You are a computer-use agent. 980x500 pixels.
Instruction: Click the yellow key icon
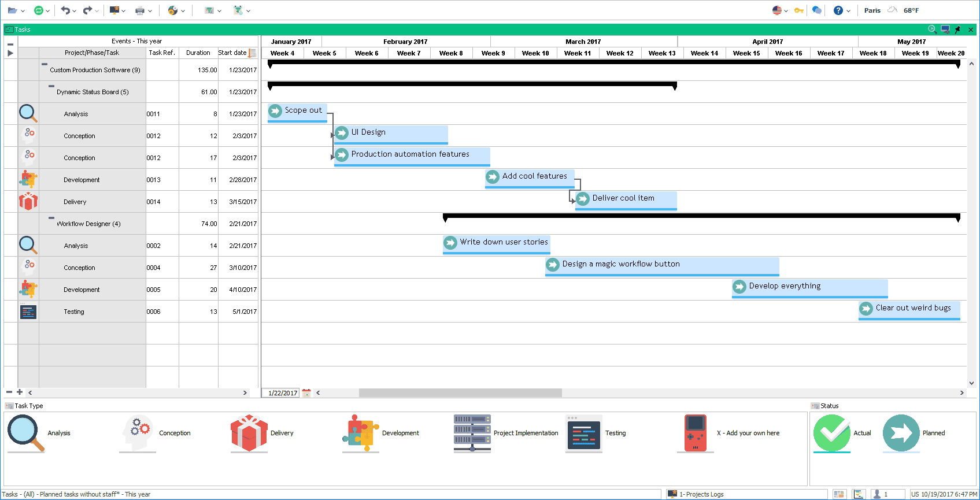(799, 10)
